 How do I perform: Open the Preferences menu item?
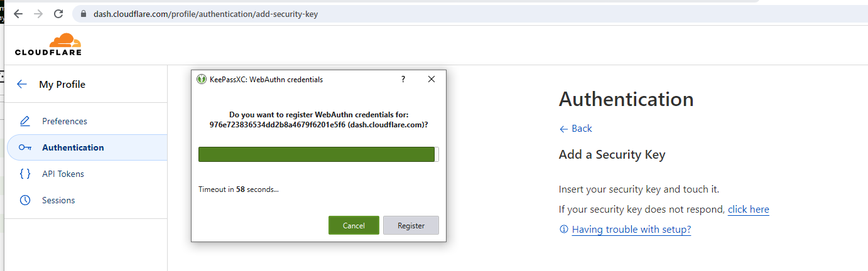point(65,121)
